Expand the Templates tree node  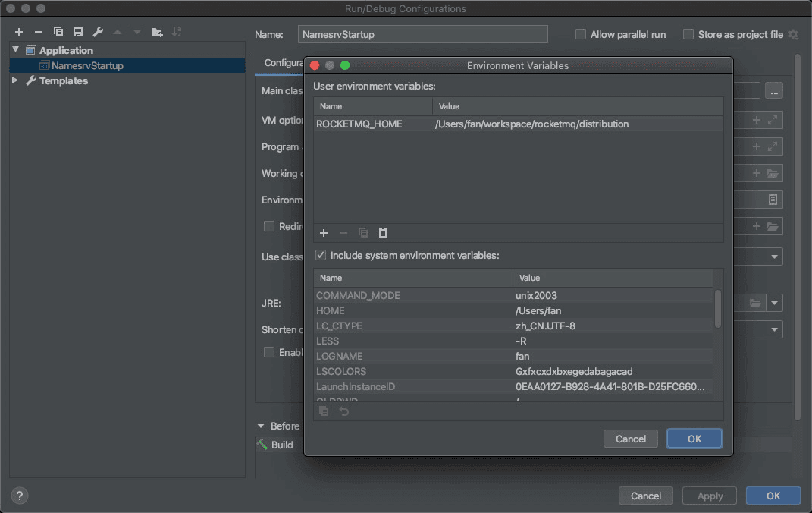pyautogui.click(x=15, y=80)
